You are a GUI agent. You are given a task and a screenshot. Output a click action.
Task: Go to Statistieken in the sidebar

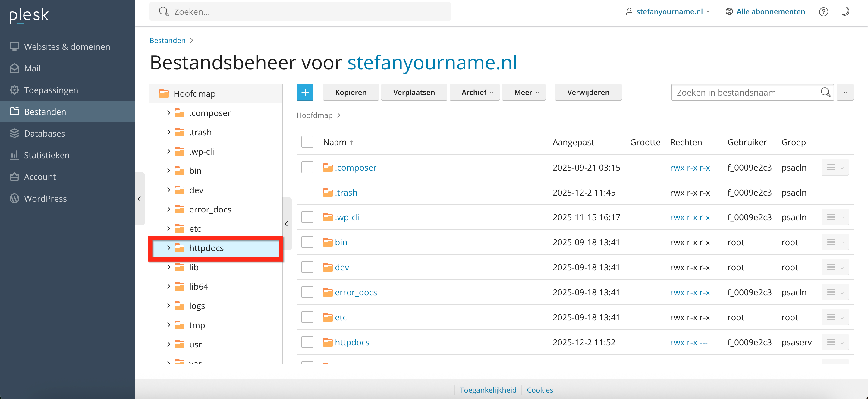[46, 155]
